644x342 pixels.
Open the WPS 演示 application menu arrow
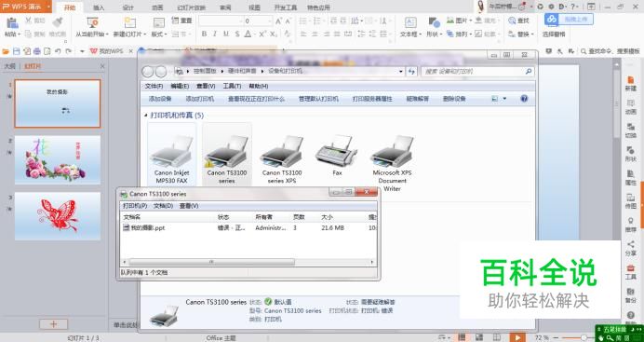pos(49,7)
